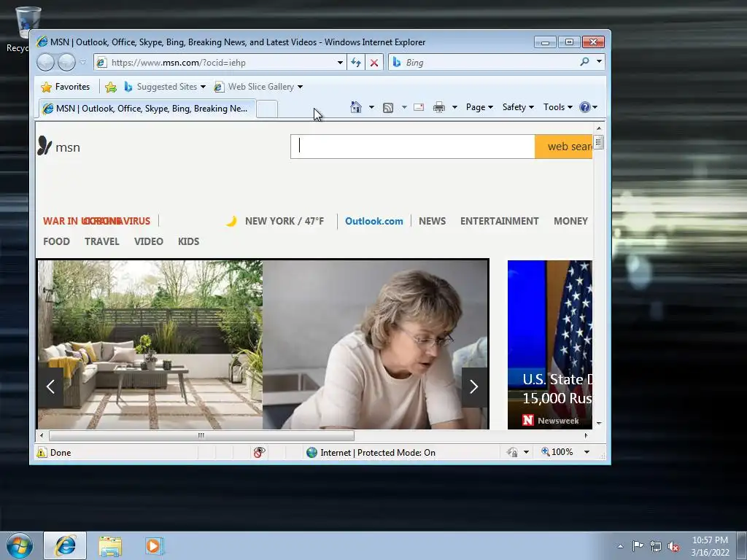Open a new blank tab

(267, 109)
